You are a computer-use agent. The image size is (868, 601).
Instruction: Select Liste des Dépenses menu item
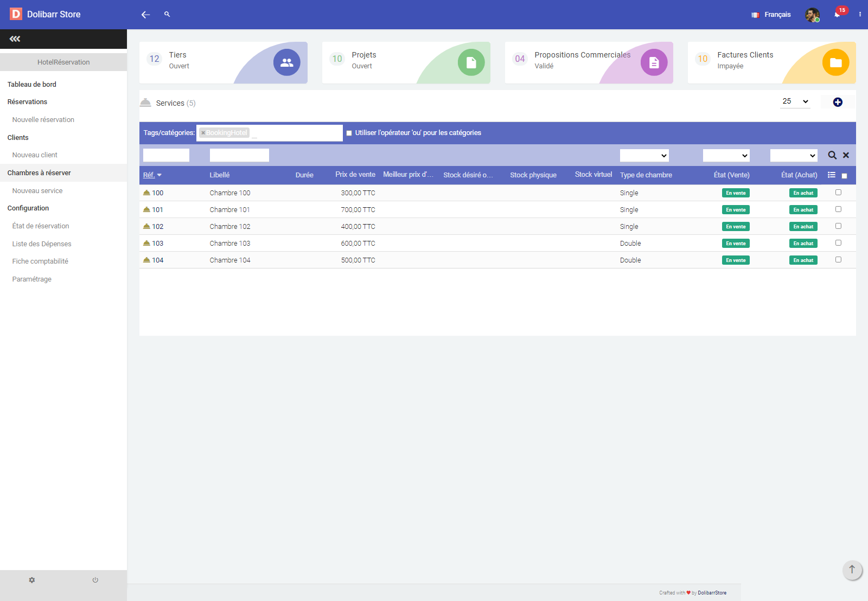42,244
